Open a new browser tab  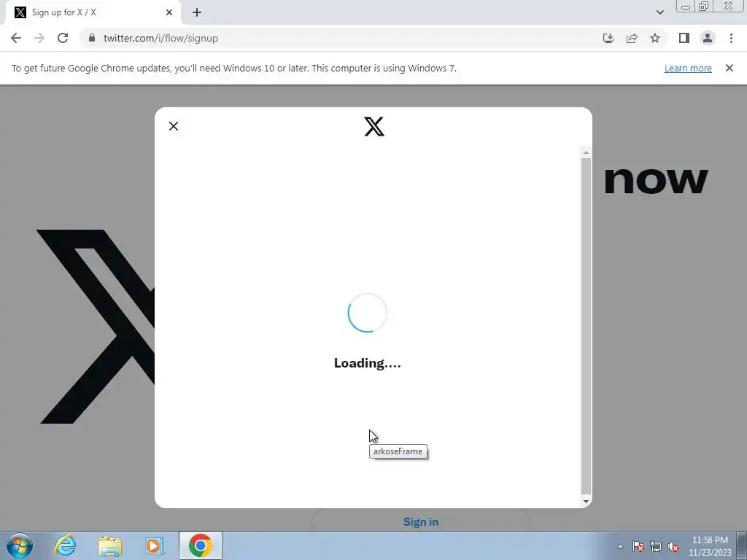coord(197,12)
